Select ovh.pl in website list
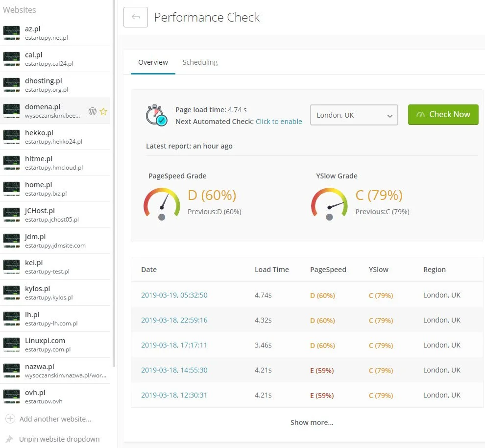The image size is (485, 448). [x=55, y=395]
